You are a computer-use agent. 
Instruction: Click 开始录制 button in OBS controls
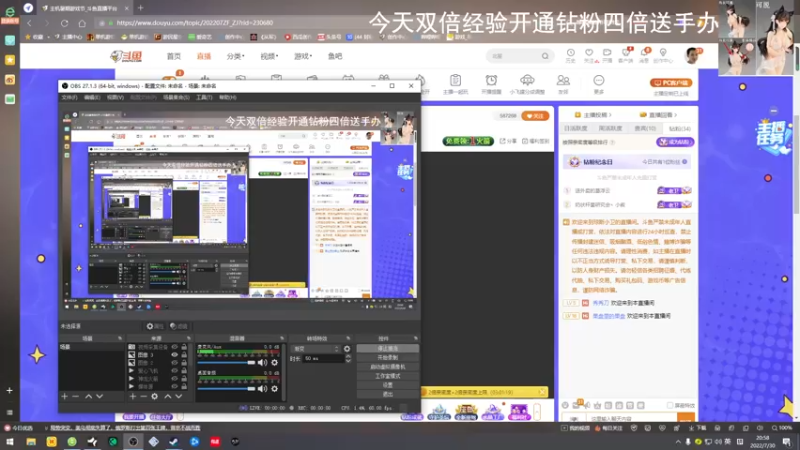[x=388, y=358]
